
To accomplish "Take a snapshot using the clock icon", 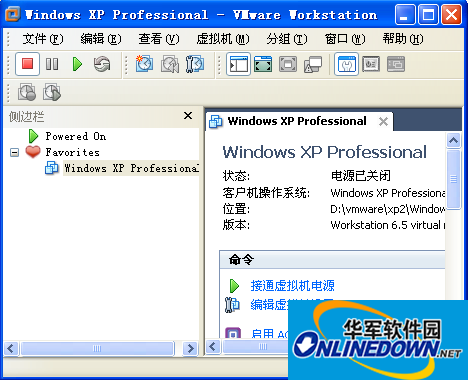I will click(144, 64).
